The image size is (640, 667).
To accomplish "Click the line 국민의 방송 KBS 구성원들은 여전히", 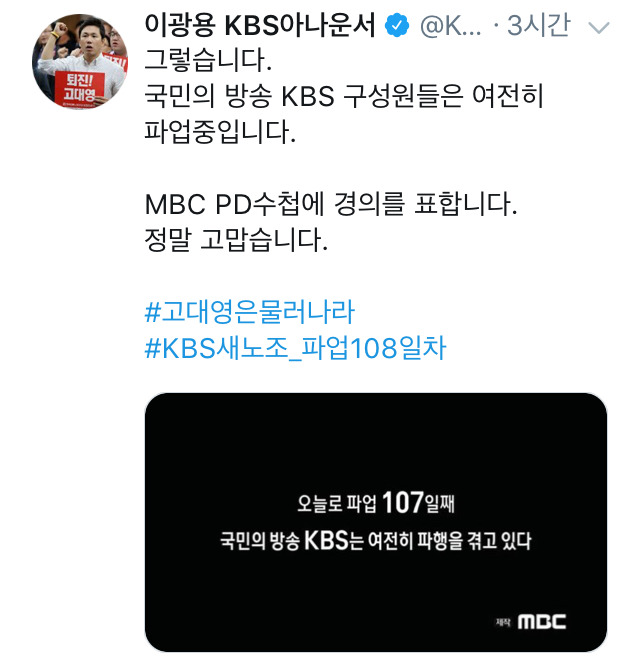I will [x=344, y=96].
